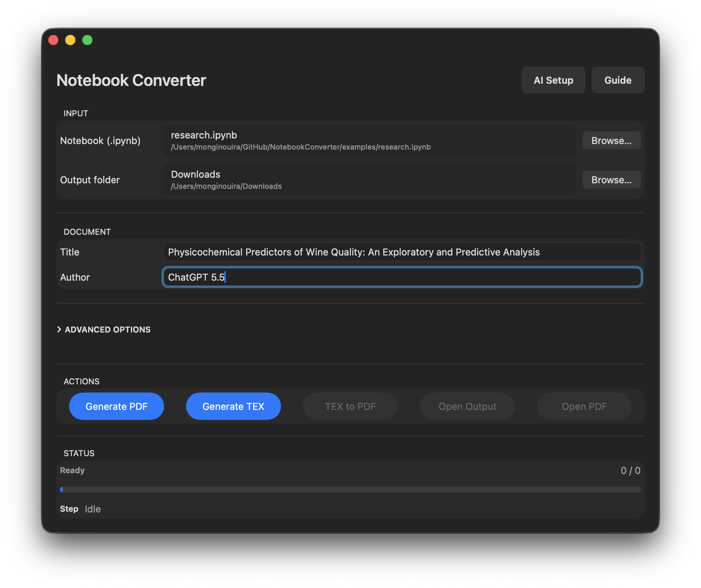Click the /Users/monginouira/Downloads path text
701x588 pixels.
point(226,186)
